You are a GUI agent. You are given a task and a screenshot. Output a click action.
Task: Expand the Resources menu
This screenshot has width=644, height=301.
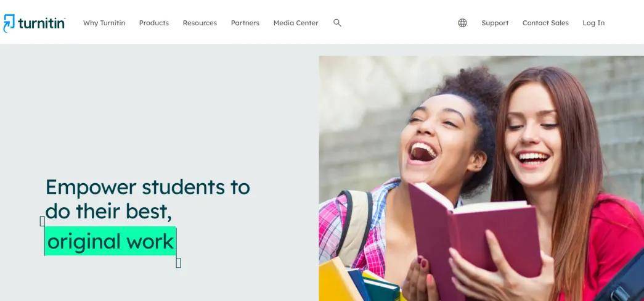[200, 23]
